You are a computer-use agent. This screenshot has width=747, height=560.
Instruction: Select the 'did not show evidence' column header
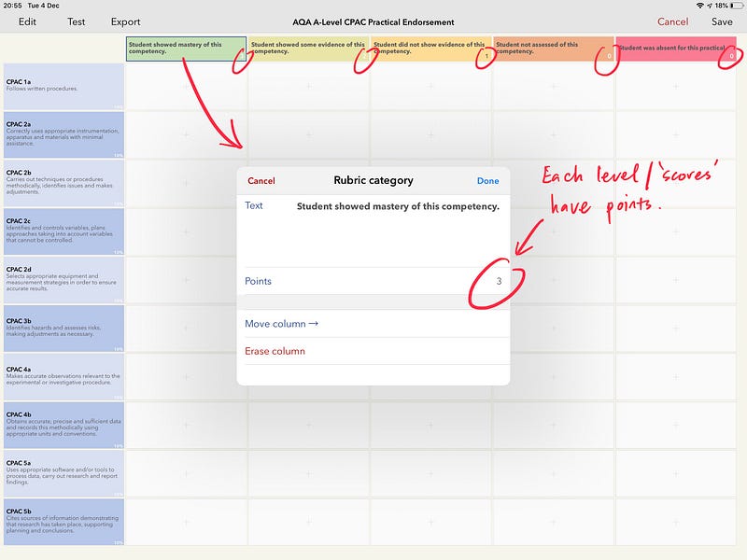coord(431,49)
